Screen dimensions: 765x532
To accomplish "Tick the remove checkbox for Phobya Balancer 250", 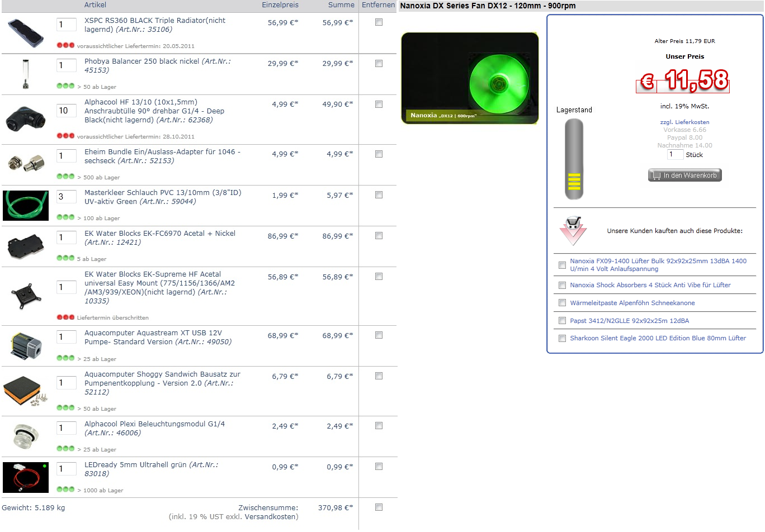I will click(379, 63).
